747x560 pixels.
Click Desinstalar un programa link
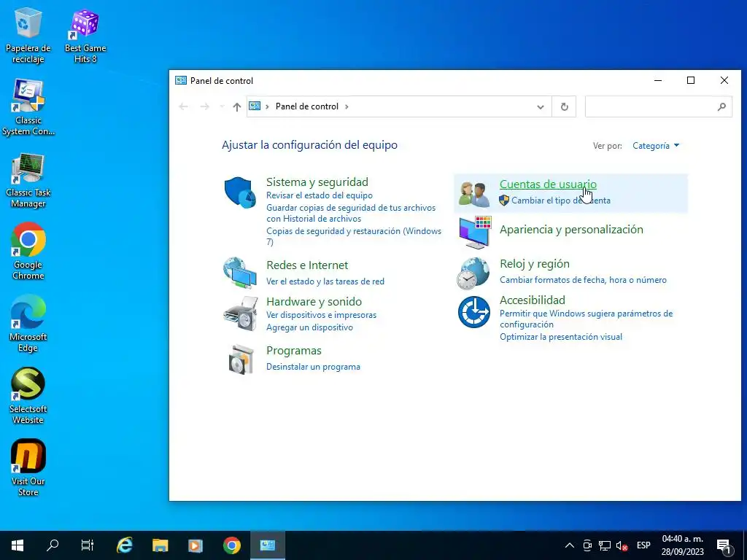(x=313, y=367)
